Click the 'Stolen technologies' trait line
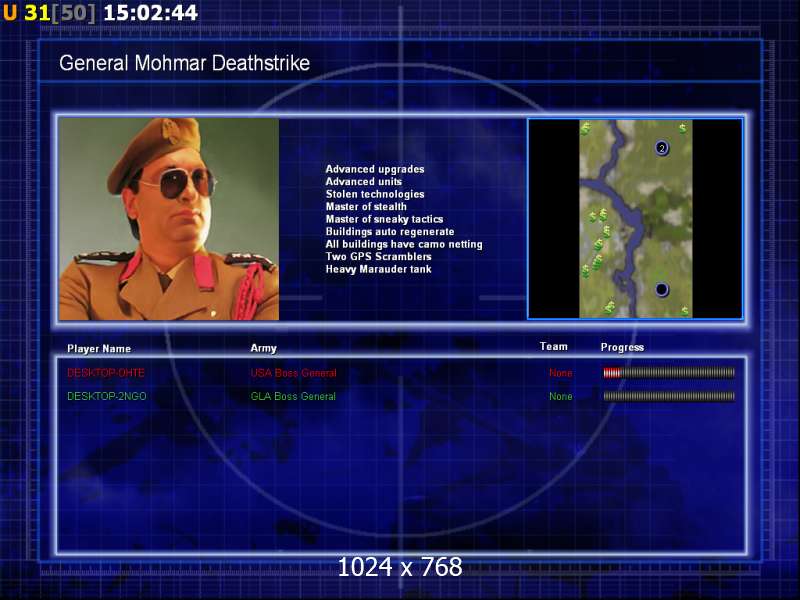Screen dimensions: 800x600 [x=375, y=194]
